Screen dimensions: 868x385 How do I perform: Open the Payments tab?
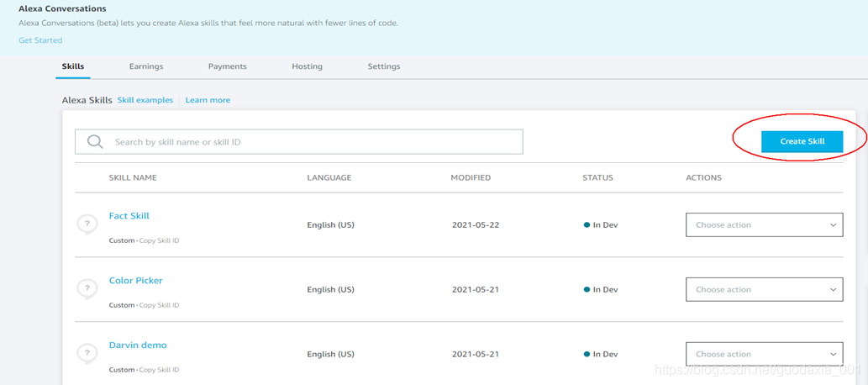228,66
